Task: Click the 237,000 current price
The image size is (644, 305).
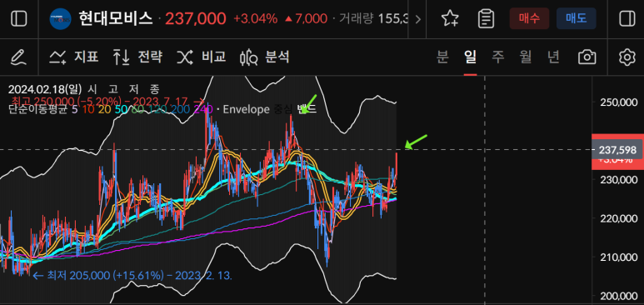Action: [196, 19]
